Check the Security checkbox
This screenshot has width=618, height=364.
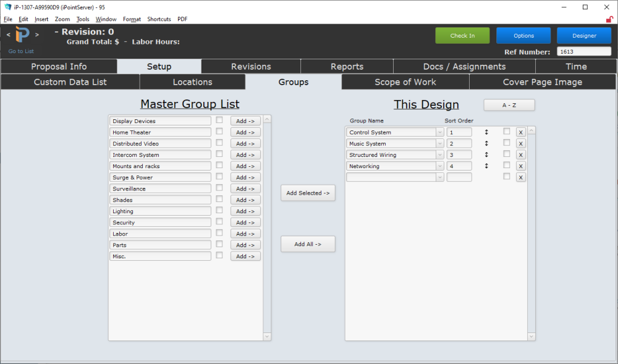pyautogui.click(x=219, y=221)
